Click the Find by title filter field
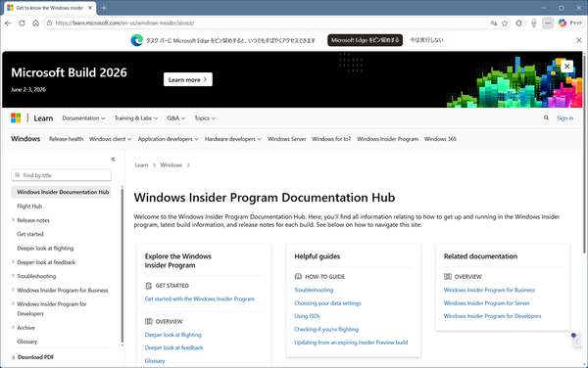This screenshot has width=588, height=368. pos(61,175)
